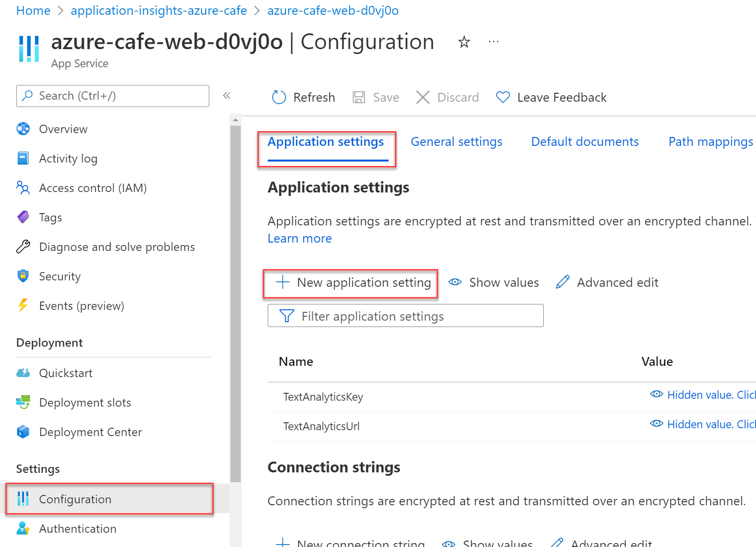The image size is (756, 547).
Task: Click New application setting button
Action: [x=354, y=283]
